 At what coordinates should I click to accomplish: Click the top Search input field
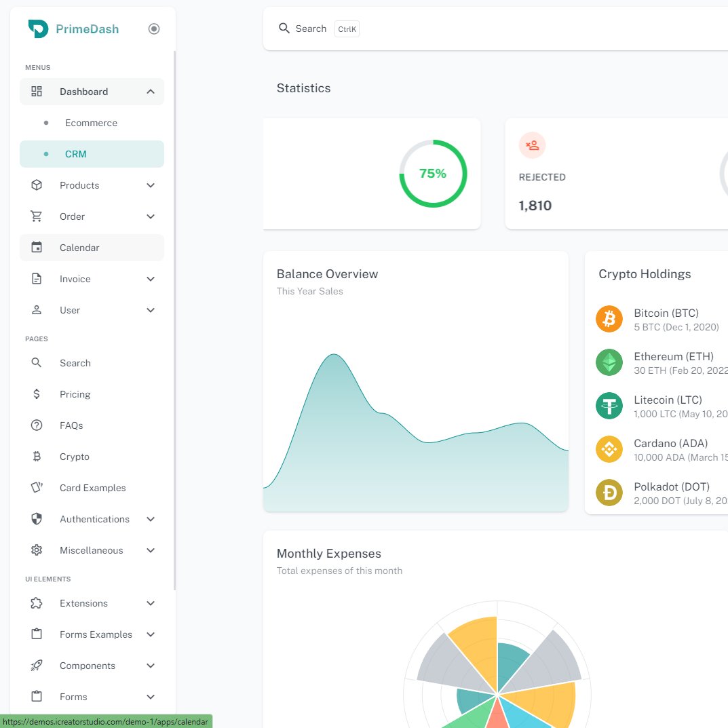pyautogui.click(x=311, y=28)
